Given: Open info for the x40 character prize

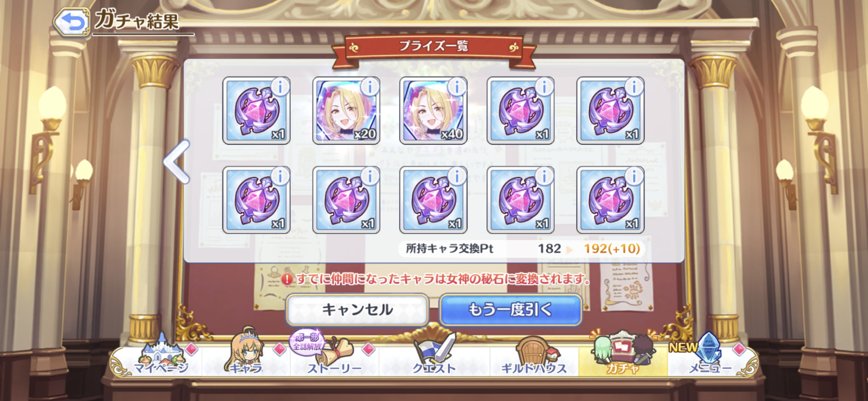Looking at the screenshot, I should click(457, 87).
